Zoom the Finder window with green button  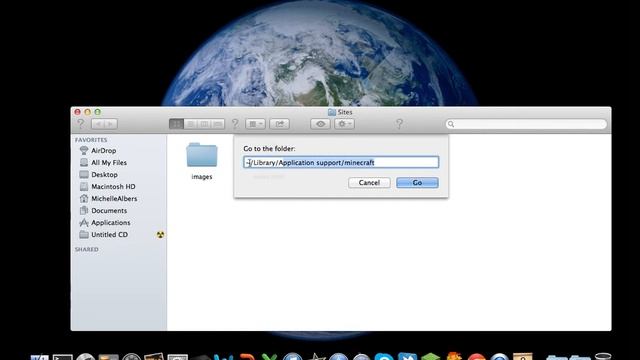click(97, 112)
